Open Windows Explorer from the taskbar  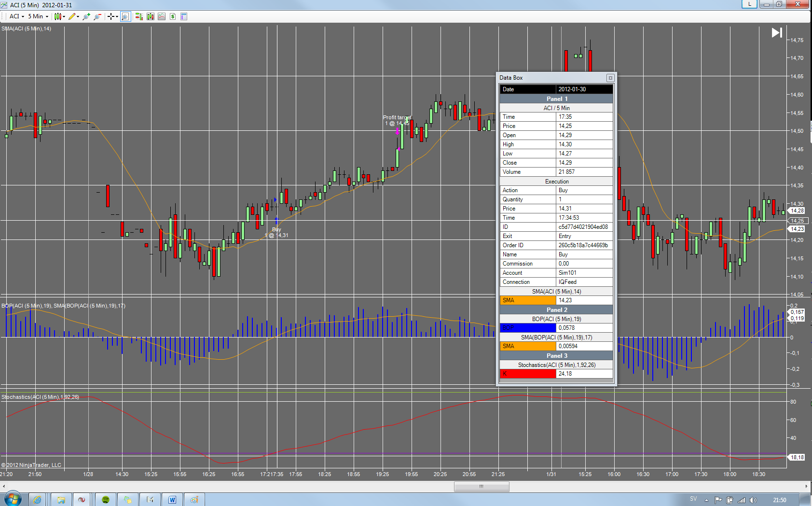[x=61, y=500]
